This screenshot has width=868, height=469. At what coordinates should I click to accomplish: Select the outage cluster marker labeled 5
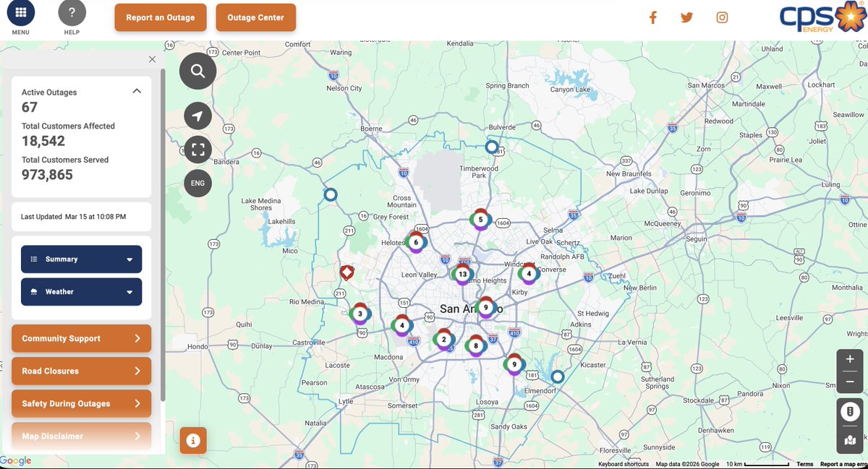coord(480,220)
